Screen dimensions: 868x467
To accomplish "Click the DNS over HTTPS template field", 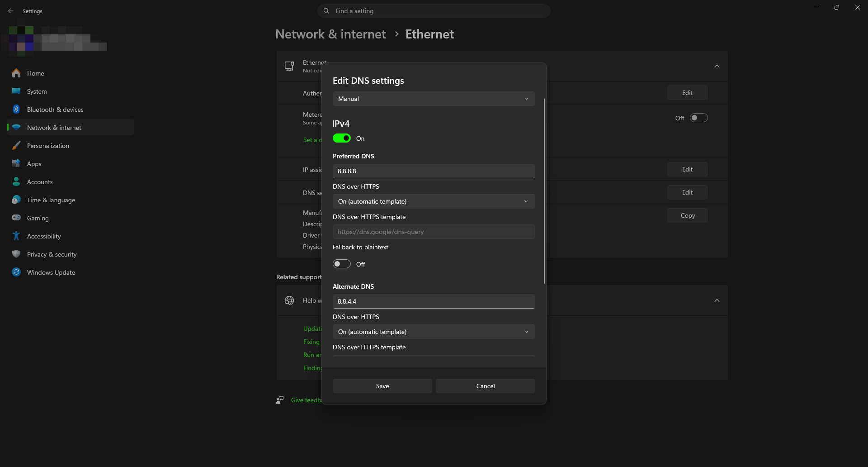I will coord(434,232).
